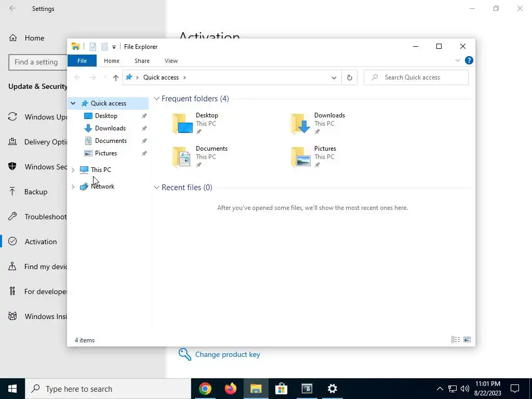Select Documents in the navigation pane
This screenshot has width=532, height=399.
(111, 141)
